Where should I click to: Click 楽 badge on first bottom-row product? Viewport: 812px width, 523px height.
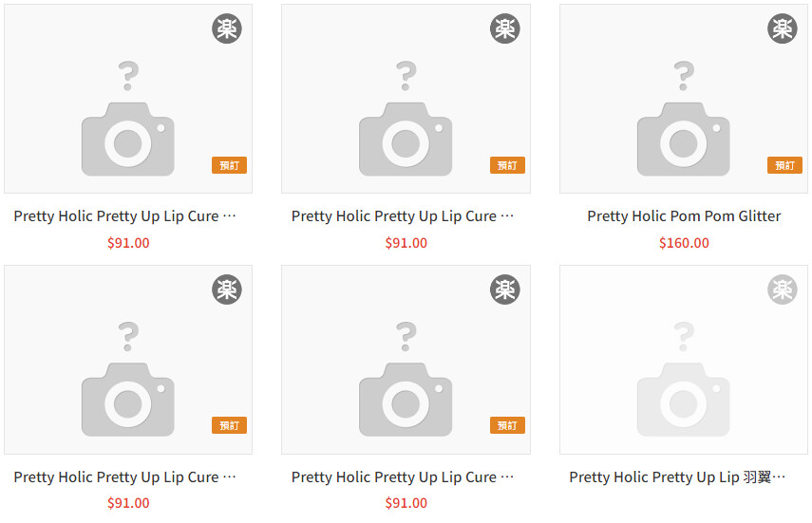227,290
